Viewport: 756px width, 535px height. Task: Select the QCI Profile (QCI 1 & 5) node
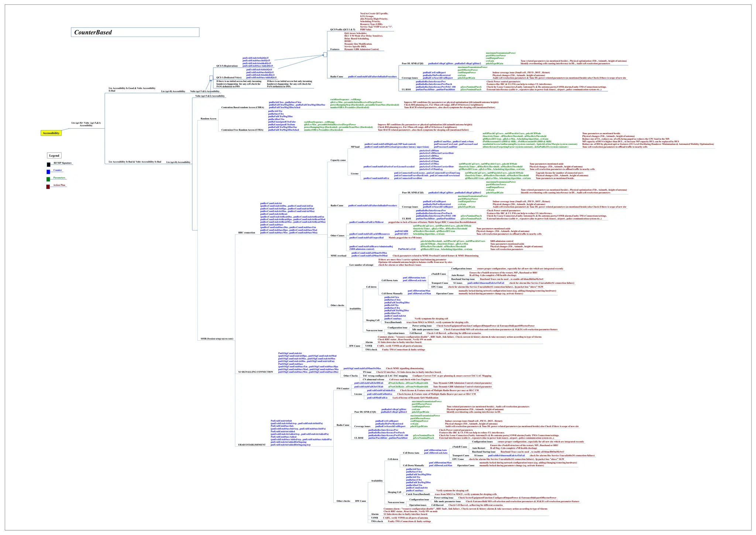tap(343, 29)
